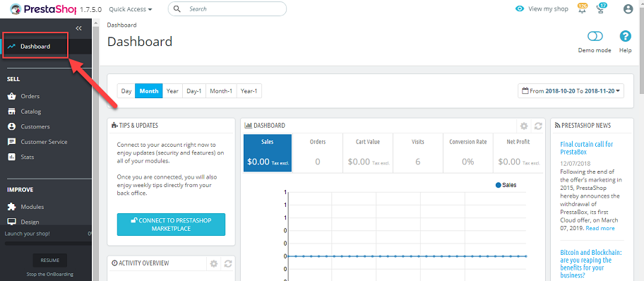
Task: Click the Dashboard trend icon in sidebar
Action: click(x=11, y=47)
